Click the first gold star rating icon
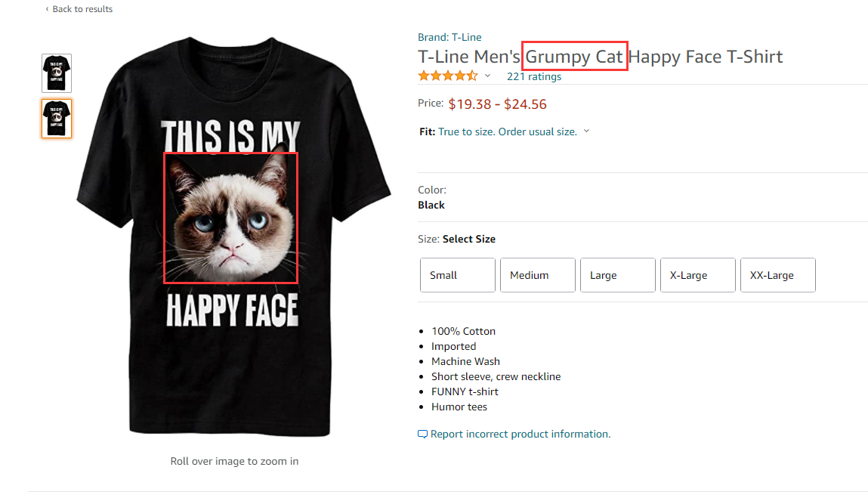Screen dimensions: 868x498 [423, 76]
